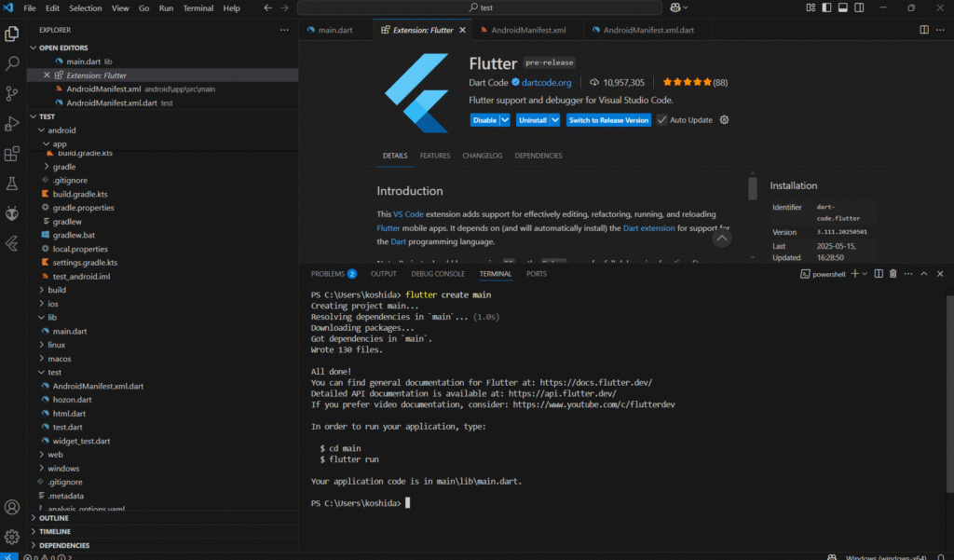Open the Customize Layout icon
This screenshot has height=560, width=954.
click(x=811, y=7)
